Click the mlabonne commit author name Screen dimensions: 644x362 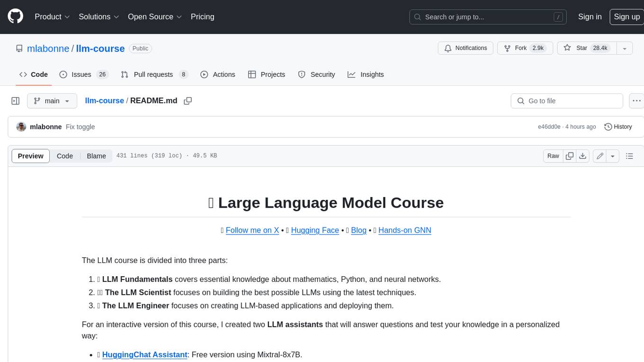46,127
